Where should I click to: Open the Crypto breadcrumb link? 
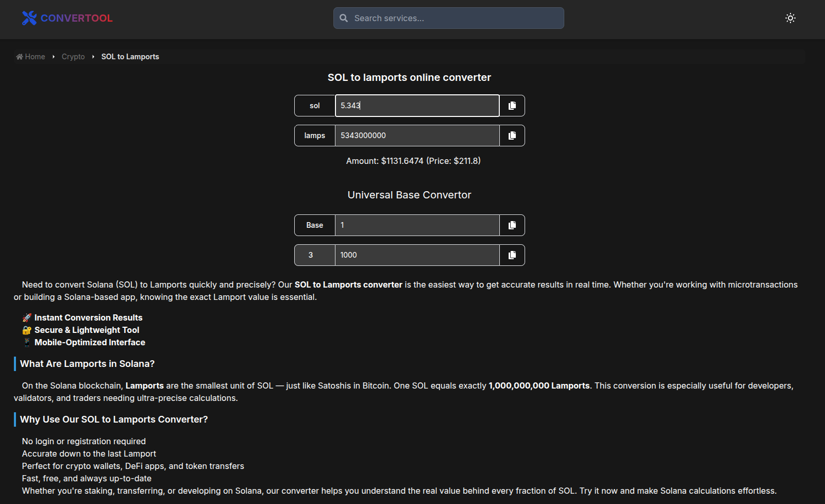click(x=73, y=56)
